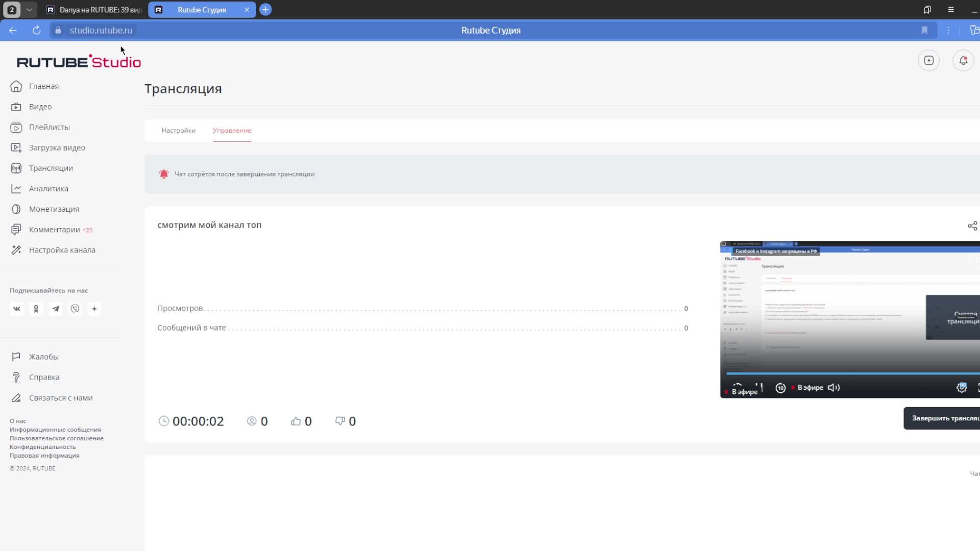Open the Жалобы page
Viewport: 980px width, 551px height.
coord(34,357)
